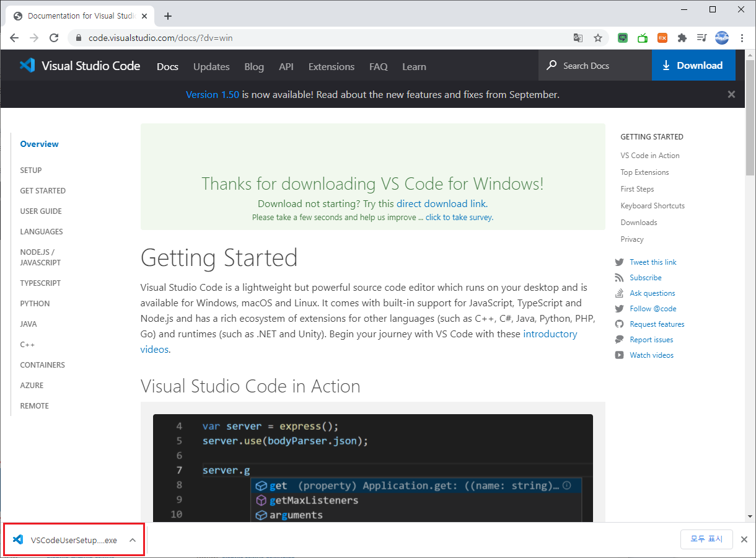This screenshot has width=756, height=558.
Task: Click the 모두 표시 show all button
Action: (x=706, y=539)
